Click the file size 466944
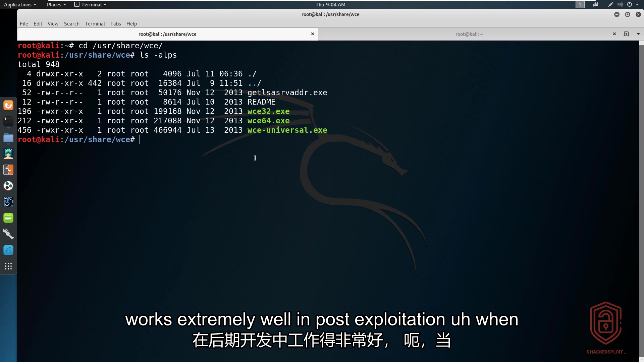The image size is (644, 362). point(167,130)
